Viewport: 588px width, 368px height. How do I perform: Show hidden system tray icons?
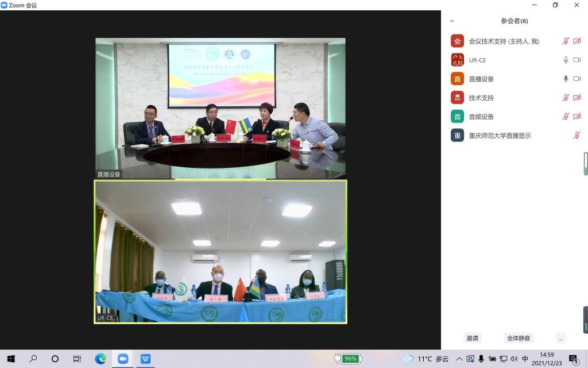pyautogui.click(x=459, y=359)
